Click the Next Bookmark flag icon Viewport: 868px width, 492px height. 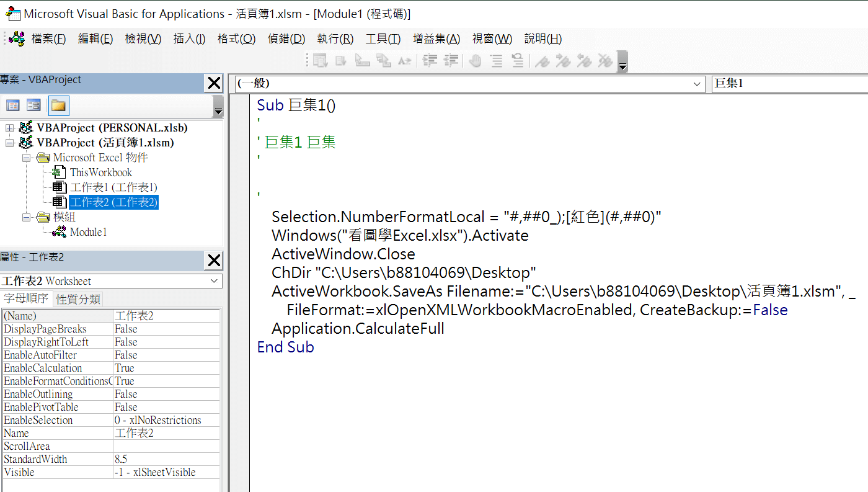pos(563,60)
